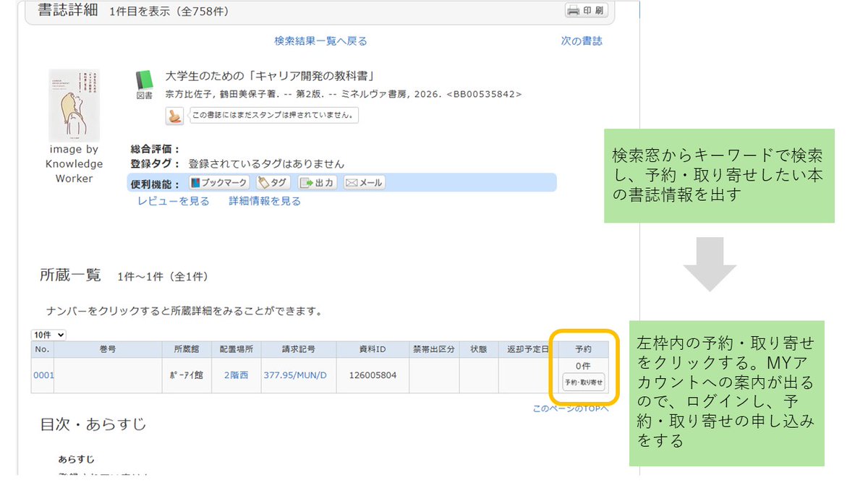Open 次の書誌 next record link
Image resolution: width=868 pixels, height=488 pixels.
pyautogui.click(x=582, y=41)
